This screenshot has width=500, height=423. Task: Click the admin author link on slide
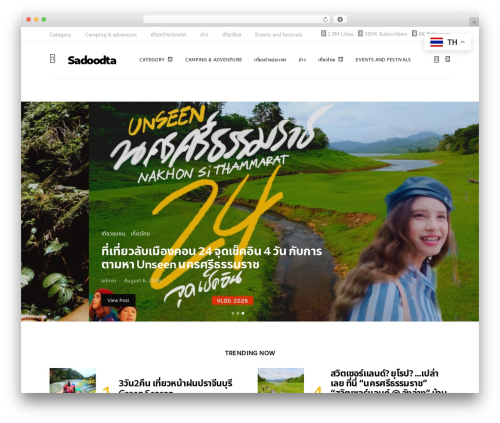point(109,281)
